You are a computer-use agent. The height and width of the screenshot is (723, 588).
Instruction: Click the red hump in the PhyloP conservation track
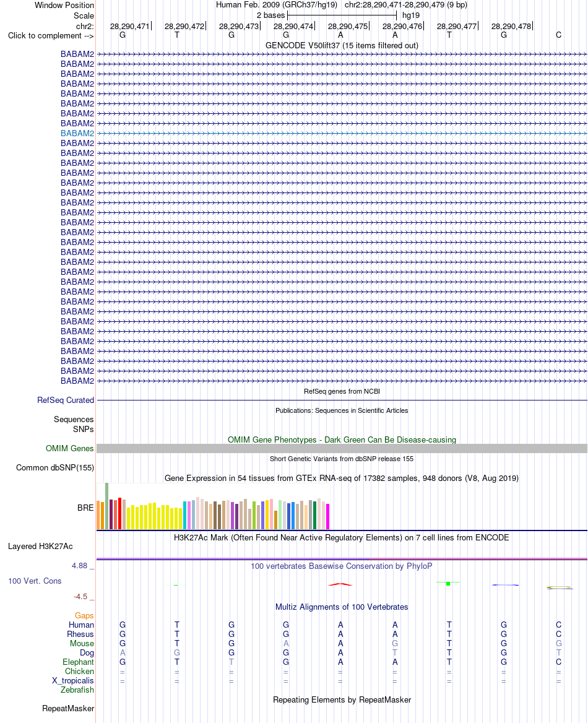pos(340,584)
